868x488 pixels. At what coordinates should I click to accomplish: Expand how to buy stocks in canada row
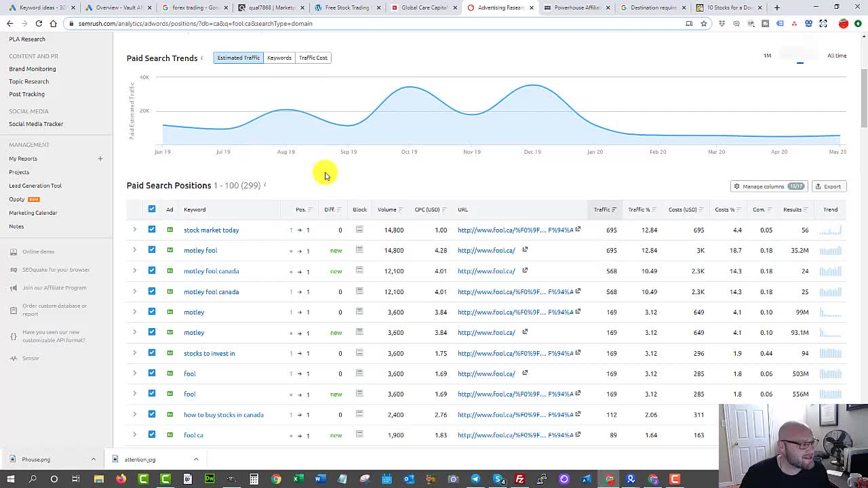[x=134, y=414]
